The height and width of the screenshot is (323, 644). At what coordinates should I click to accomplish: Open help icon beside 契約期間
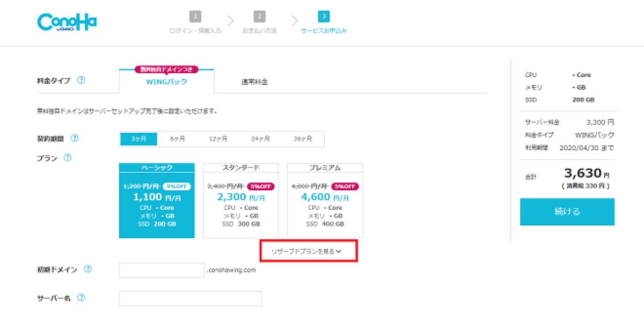pyautogui.click(x=74, y=138)
